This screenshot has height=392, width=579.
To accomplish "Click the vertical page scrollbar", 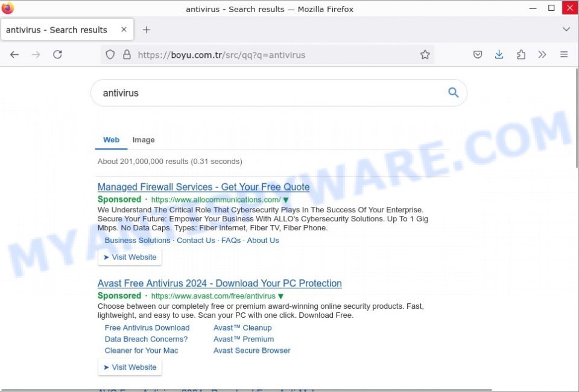I will (577, 118).
